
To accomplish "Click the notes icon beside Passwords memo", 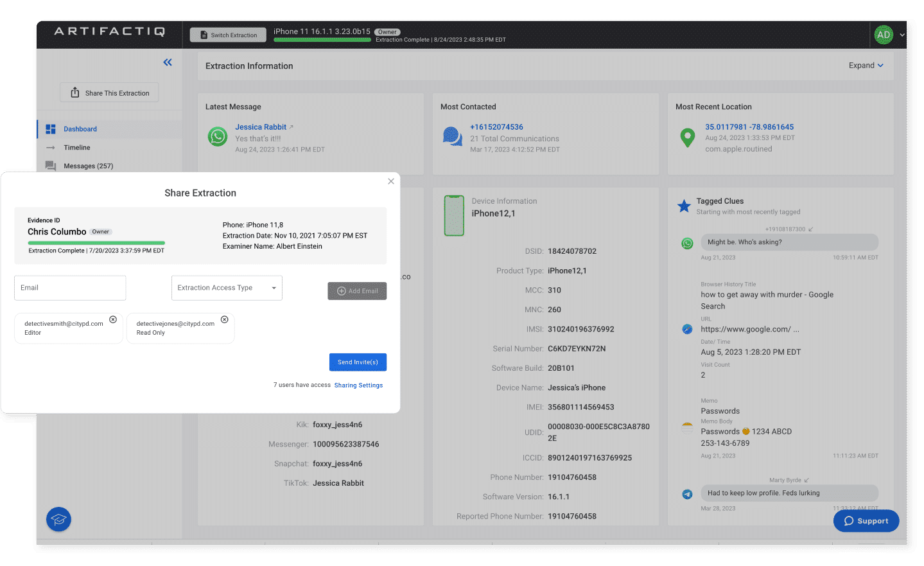I will click(687, 427).
